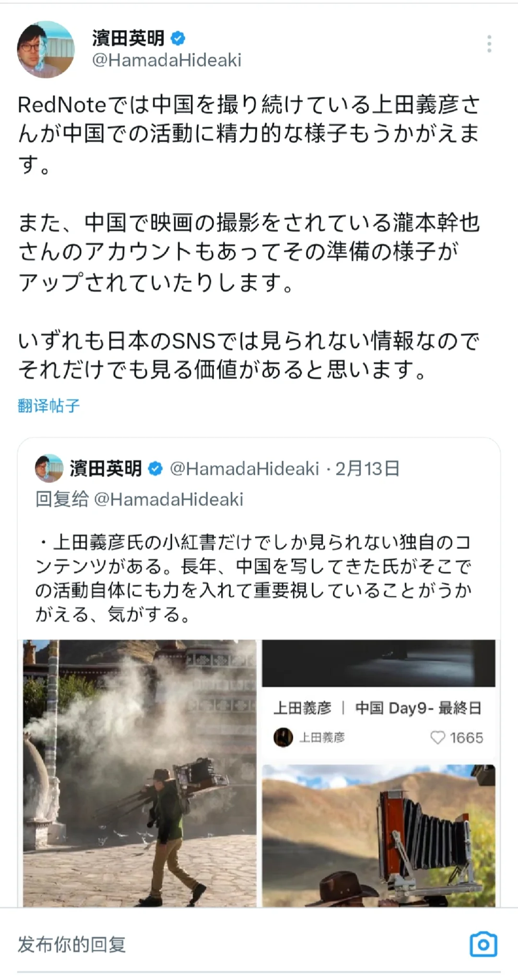Click the 濱田英明 display name at top
Image resolution: width=518 pixels, height=980 pixels.
point(129,38)
